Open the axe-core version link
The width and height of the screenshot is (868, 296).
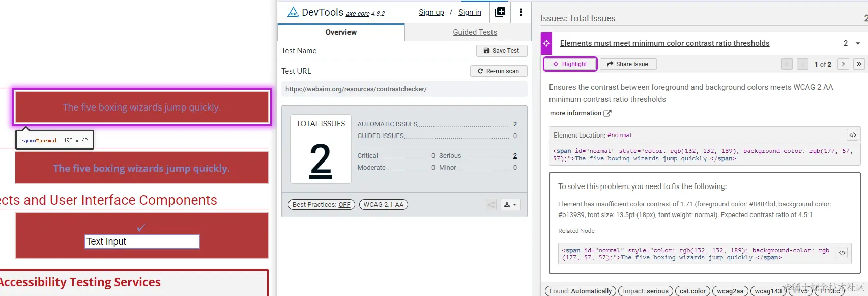(358, 14)
